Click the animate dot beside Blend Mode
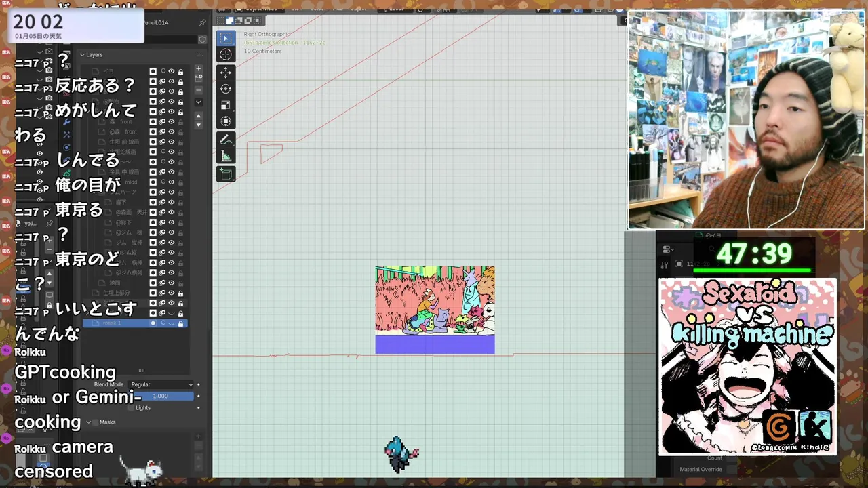 click(x=199, y=384)
